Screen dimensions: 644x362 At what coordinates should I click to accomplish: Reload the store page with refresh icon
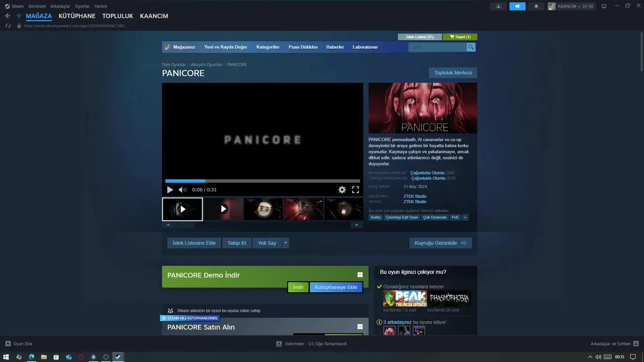point(8,26)
